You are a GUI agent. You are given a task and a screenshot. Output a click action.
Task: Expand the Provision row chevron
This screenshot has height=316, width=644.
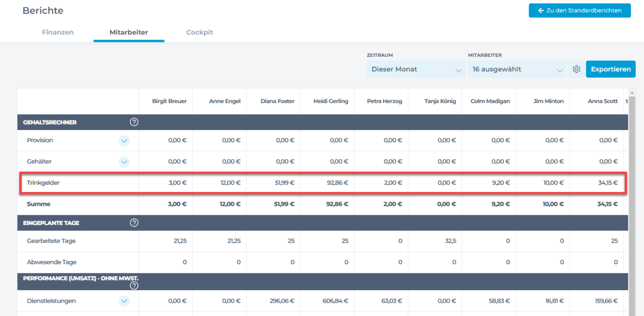(x=124, y=141)
